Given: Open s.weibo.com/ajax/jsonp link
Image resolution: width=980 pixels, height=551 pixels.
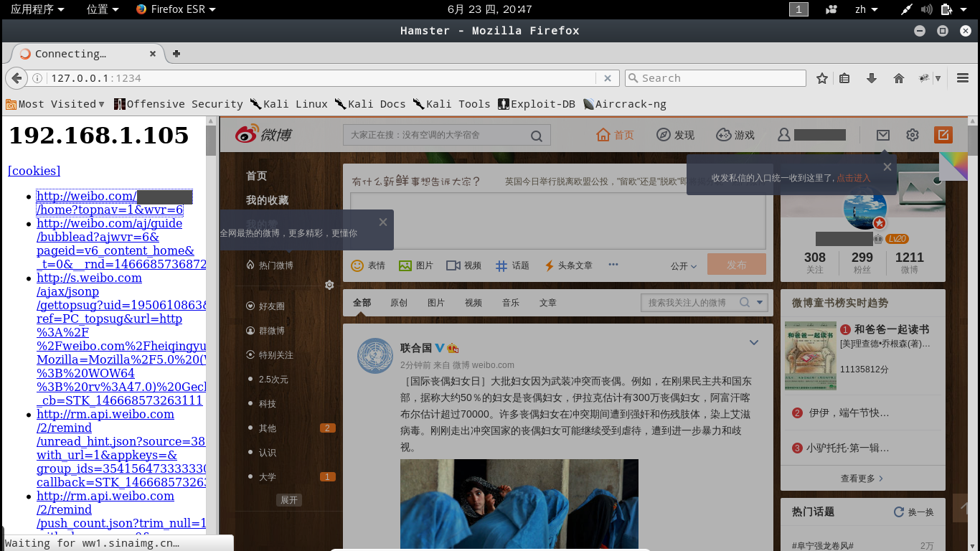Looking at the screenshot, I should tap(121, 339).
